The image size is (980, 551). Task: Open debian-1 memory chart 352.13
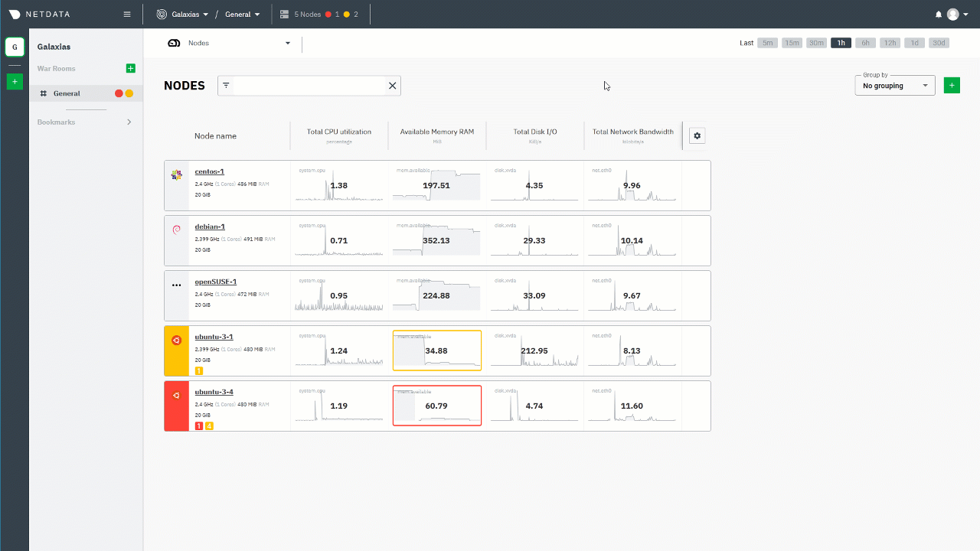(x=436, y=240)
